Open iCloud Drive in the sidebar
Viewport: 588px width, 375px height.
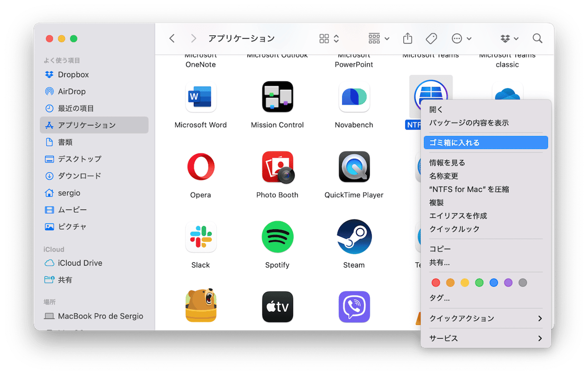[x=94, y=263]
